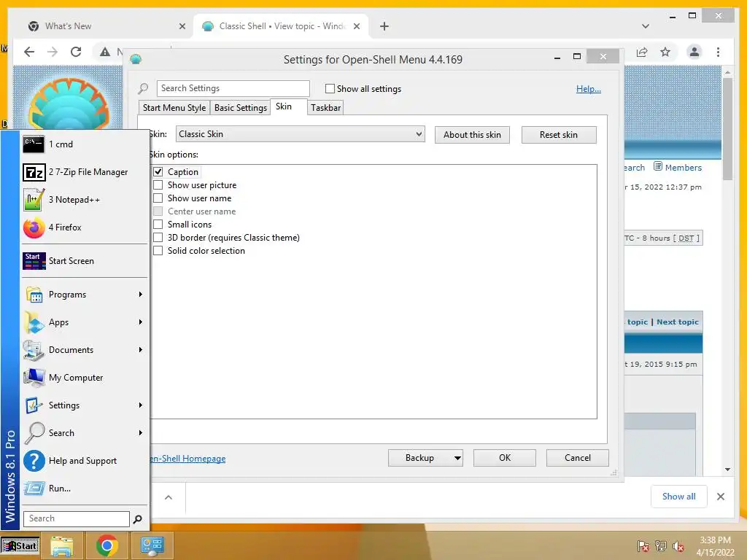Click the Settings icon in start menu

[x=34, y=405]
